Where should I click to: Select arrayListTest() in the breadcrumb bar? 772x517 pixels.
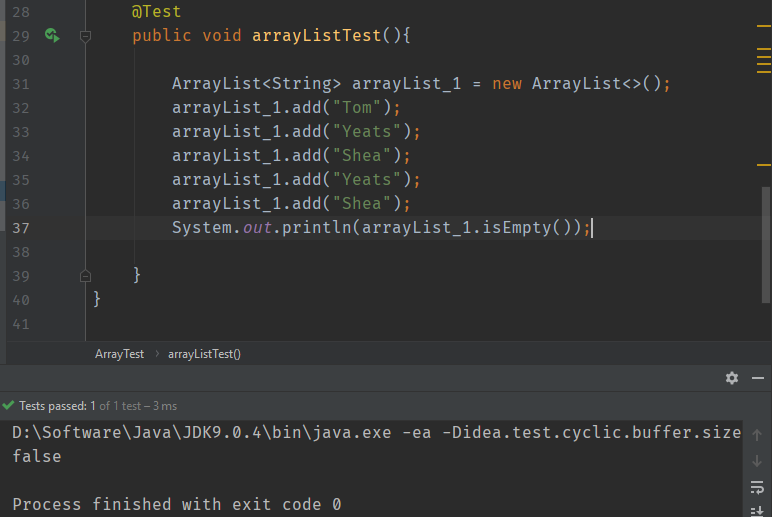(204, 354)
